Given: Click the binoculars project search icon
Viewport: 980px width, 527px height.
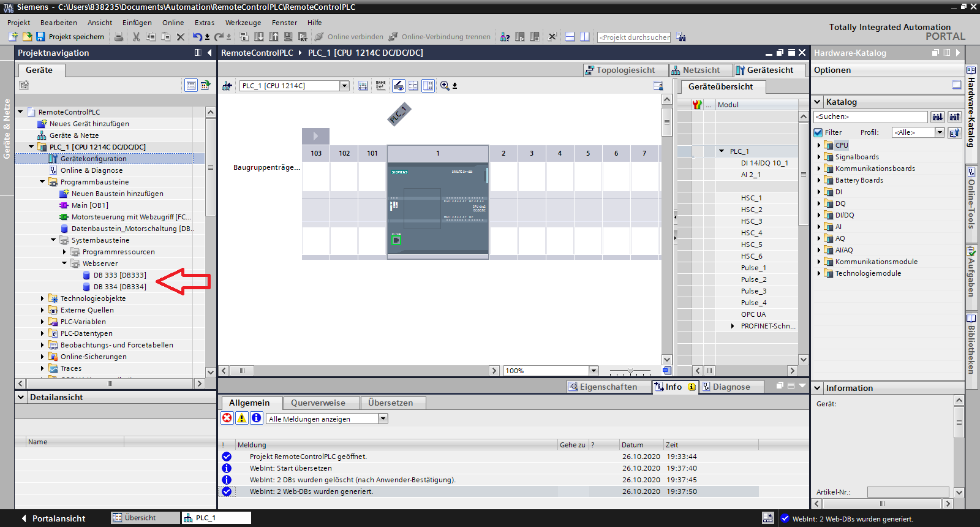Looking at the screenshot, I should pos(681,37).
